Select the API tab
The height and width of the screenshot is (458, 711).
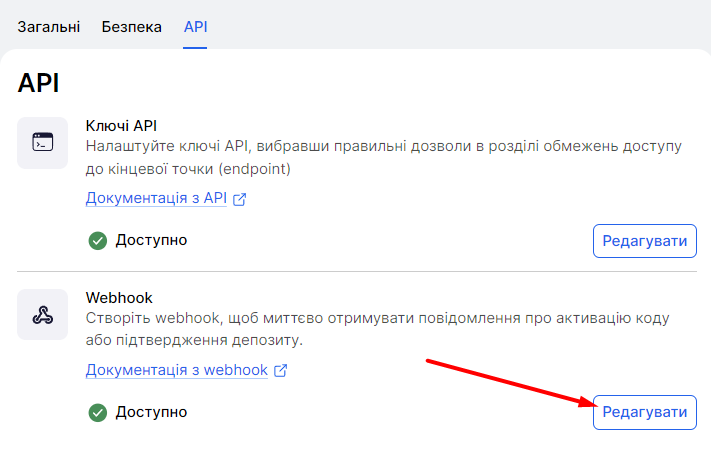[x=196, y=27]
